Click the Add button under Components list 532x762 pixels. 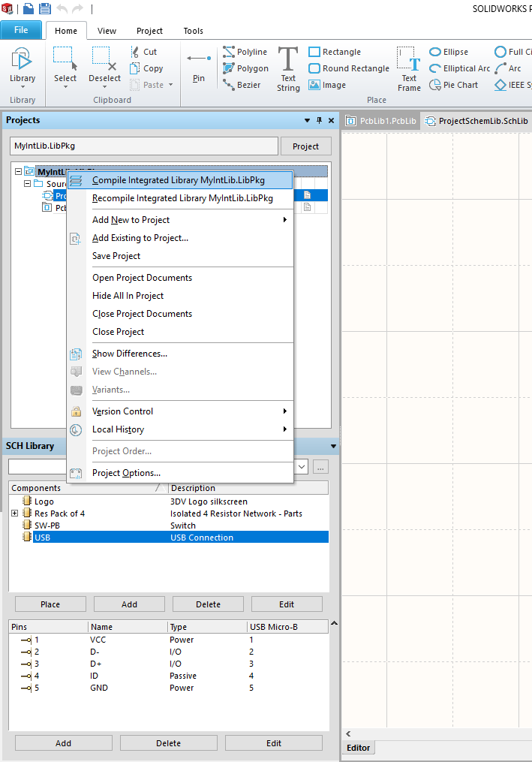[x=129, y=604]
